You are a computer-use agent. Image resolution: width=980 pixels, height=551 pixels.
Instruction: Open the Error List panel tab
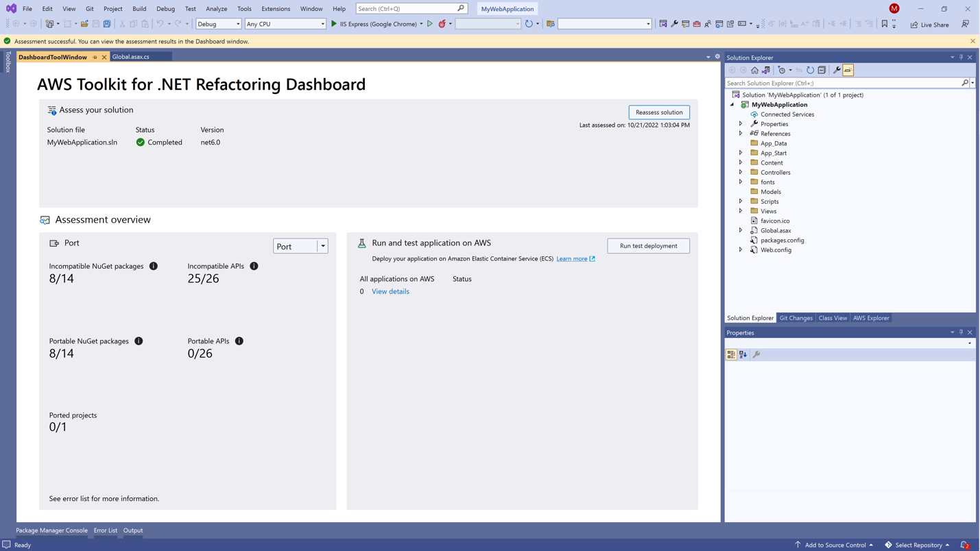click(x=106, y=530)
